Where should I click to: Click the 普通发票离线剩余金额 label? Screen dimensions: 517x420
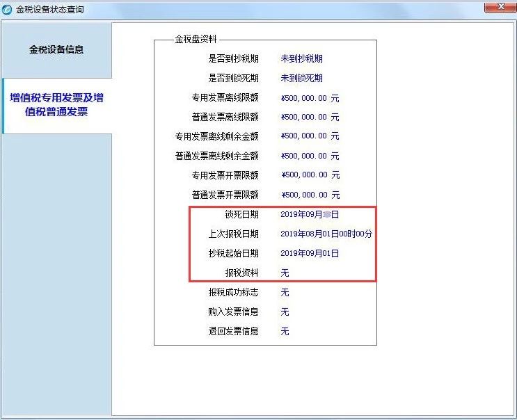point(216,156)
